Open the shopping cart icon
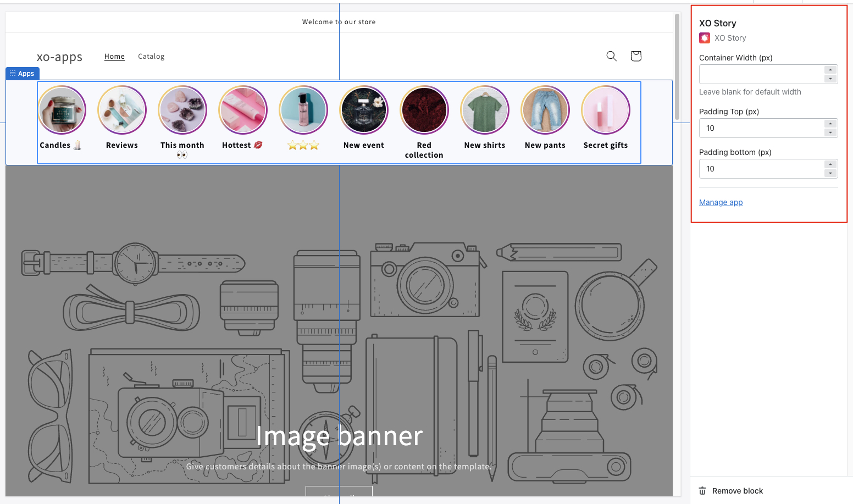This screenshot has height=504, width=853. tap(636, 56)
